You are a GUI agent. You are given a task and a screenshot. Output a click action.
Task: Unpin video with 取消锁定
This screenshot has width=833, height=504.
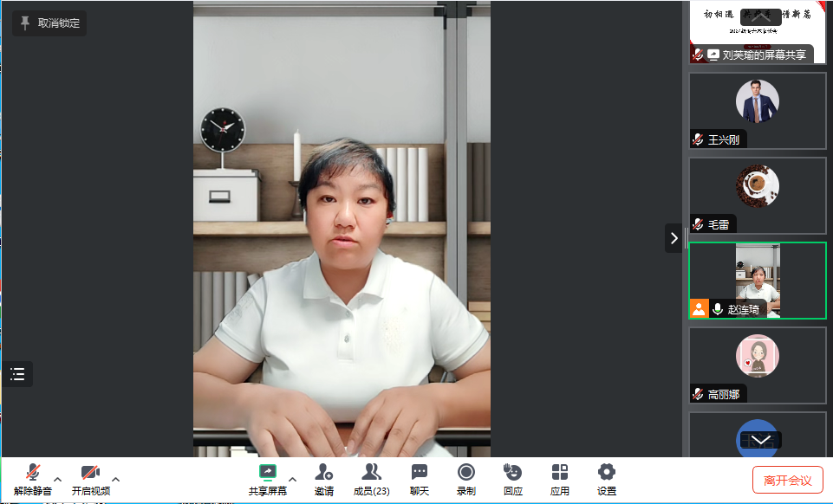(x=49, y=23)
